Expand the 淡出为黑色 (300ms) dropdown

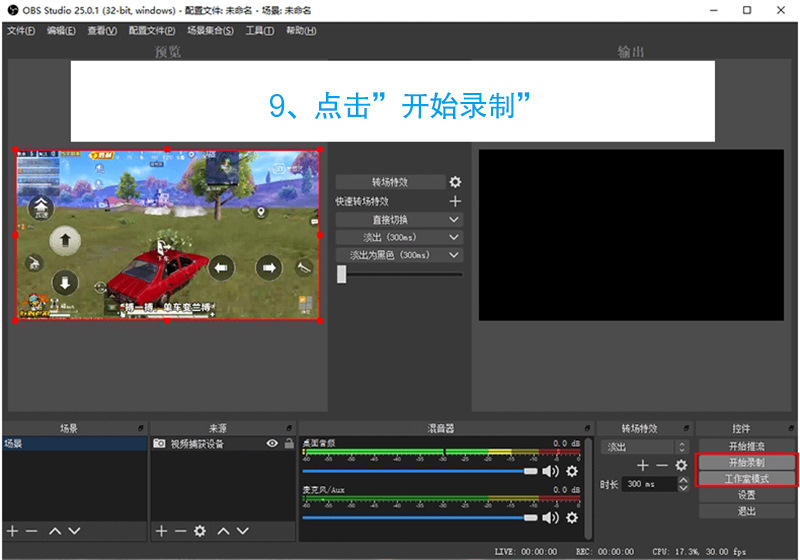[399, 254]
